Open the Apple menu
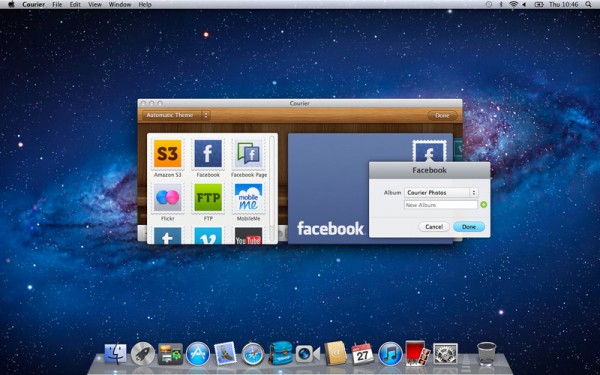This screenshot has width=600, height=375. (11, 5)
